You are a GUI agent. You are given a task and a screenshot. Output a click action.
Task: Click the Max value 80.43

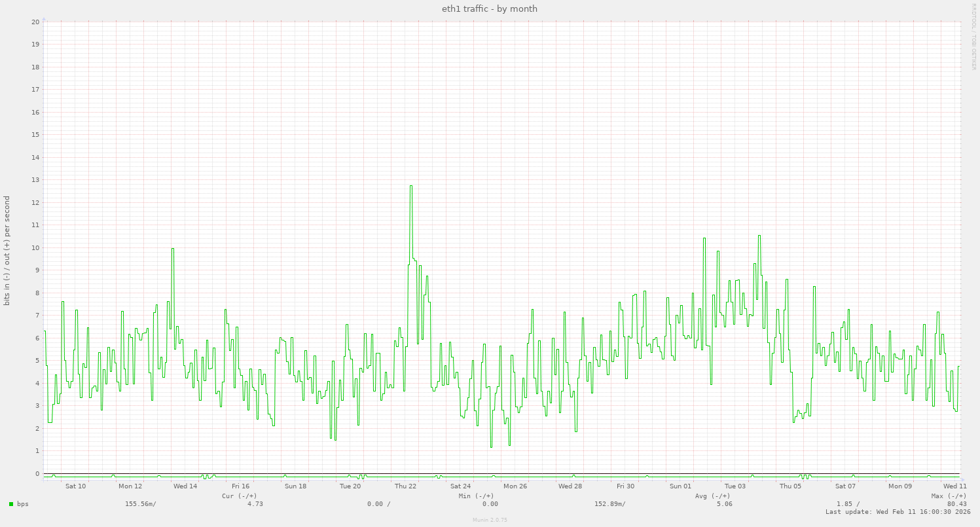click(x=956, y=504)
